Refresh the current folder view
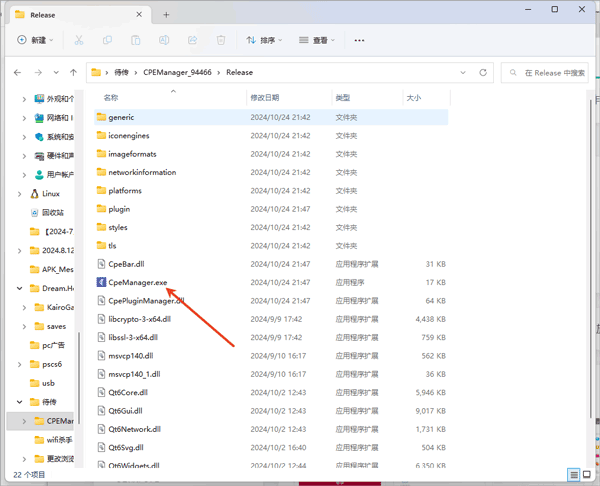The width and height of the screenshot is (600, 486). 483,73
